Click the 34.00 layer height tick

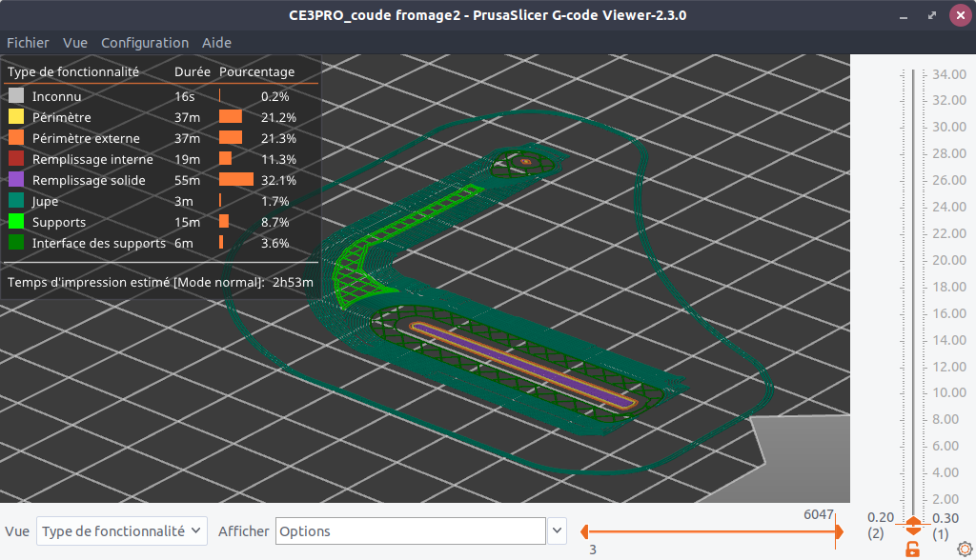point(949,74)
